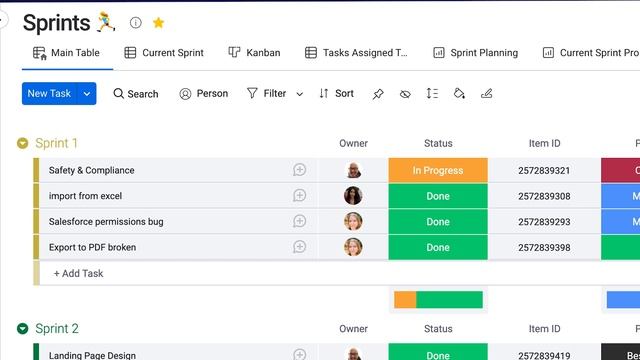Click the edit pencil toolbar icon
Viewport: 640px width, 360px height.
[487, 94]
